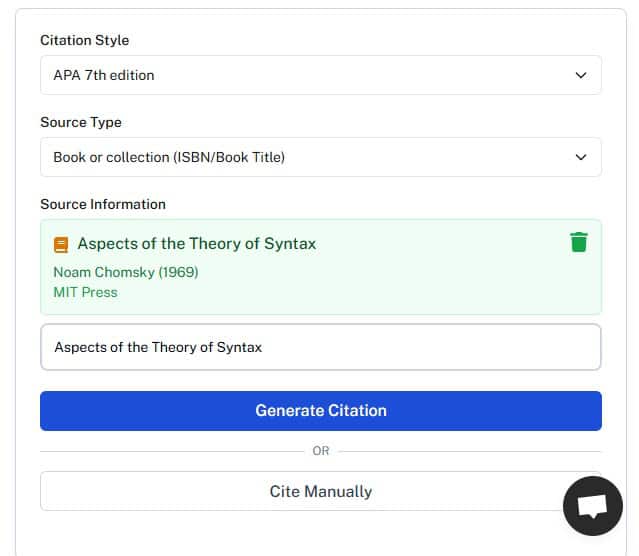Open the chat support bubble
639x556 pixels.
tap(592, 506)
